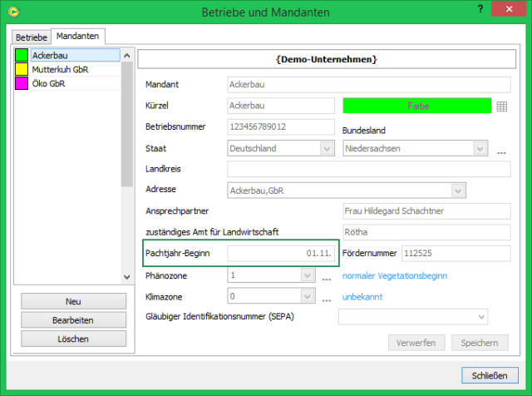Image resolution: width=532 pixels, height=396 pixels.
Task: Switch to the Betriebe tab
Action: [32, 37]
